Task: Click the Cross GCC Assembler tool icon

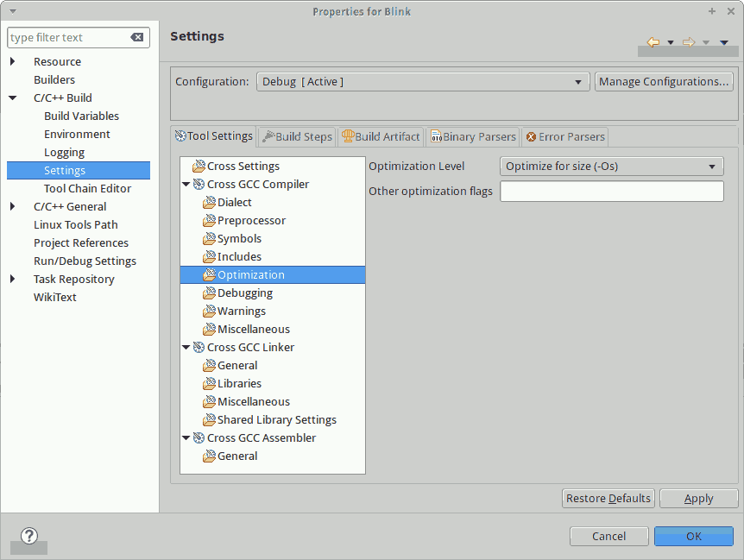Action: tap(199, 438)
